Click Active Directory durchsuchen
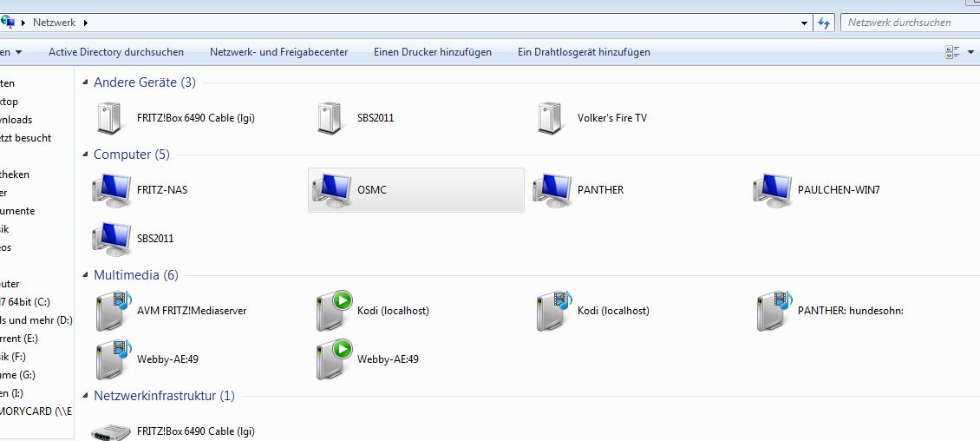The width and height of the screenshot is (980, 441). tap(116, 52)
